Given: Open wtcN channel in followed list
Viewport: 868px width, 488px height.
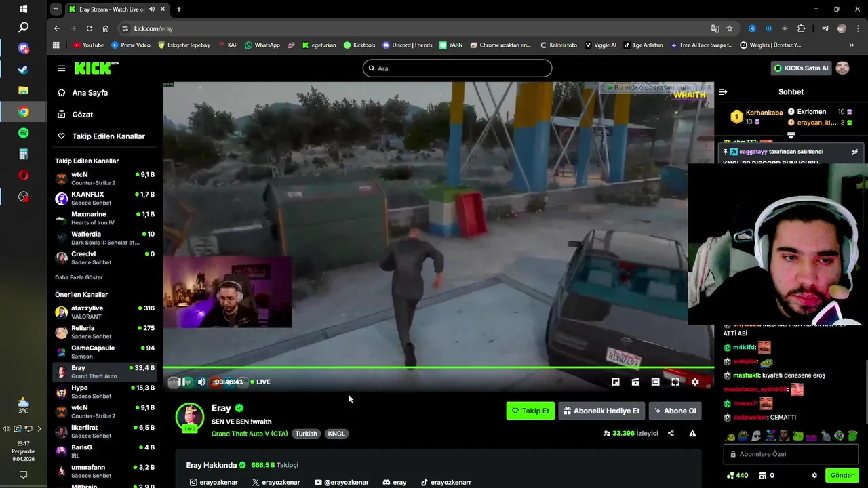Looking at the screenshot, I should 105,178.
